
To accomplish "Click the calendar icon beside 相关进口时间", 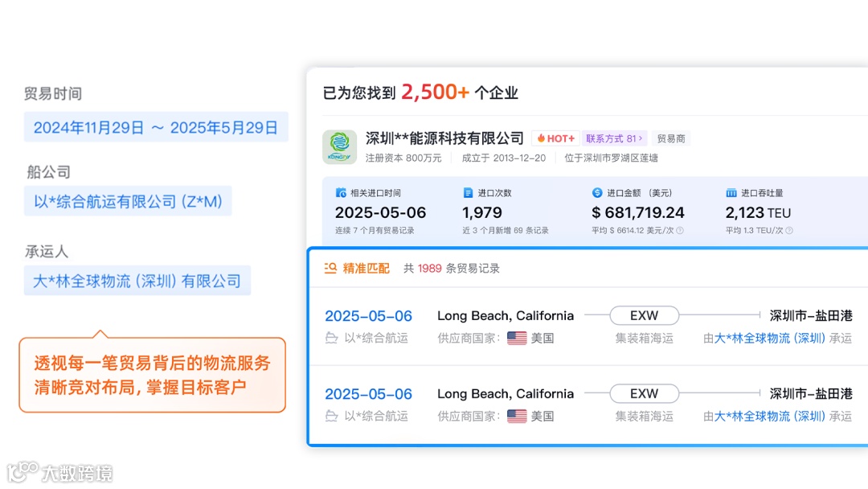I will pyautogui.click(x=341, y=193).
